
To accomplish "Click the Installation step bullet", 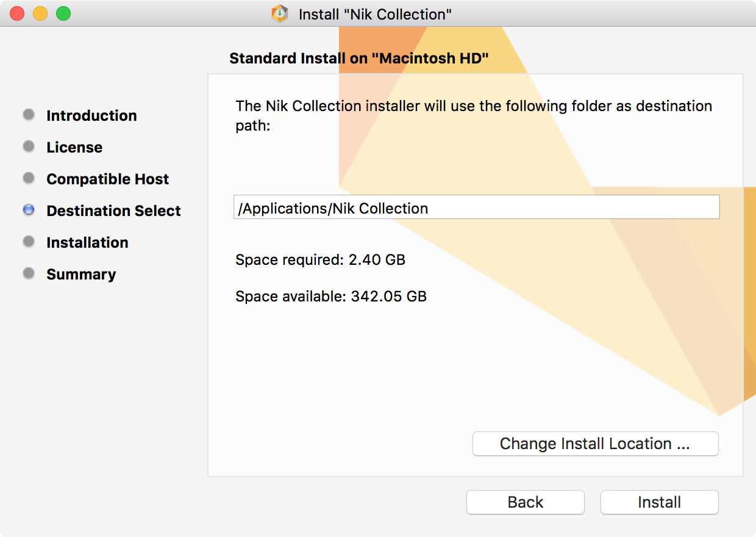I will click(29, 242).
